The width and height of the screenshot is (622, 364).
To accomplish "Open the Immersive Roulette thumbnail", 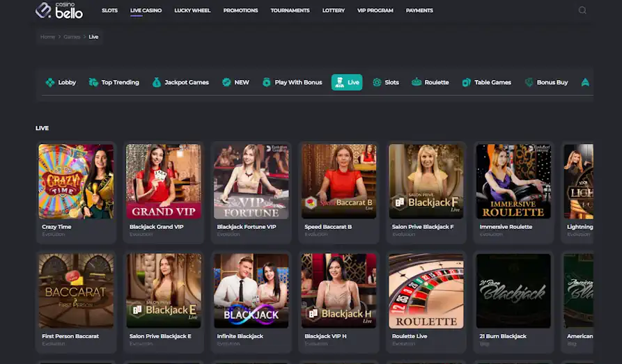I will coord(513,181).
